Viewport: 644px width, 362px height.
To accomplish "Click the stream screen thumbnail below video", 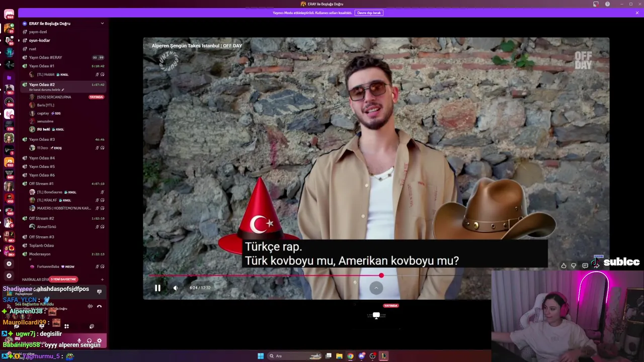I will 376,316.
